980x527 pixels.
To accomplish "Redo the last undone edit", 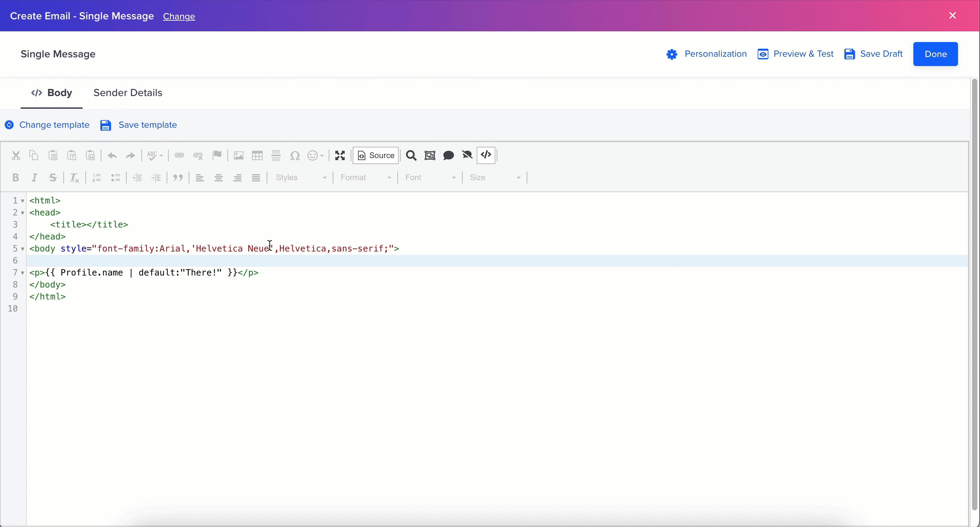I will pos(130,156).
